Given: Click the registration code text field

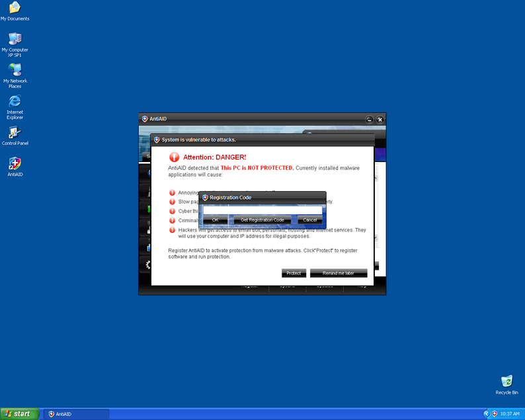Looking at the screenshot, I should [262, 210].
